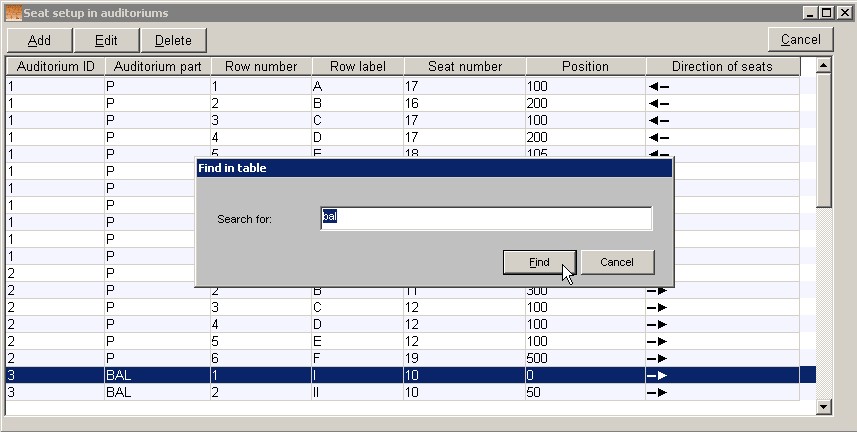Click the Search for text field

(486, 218)
